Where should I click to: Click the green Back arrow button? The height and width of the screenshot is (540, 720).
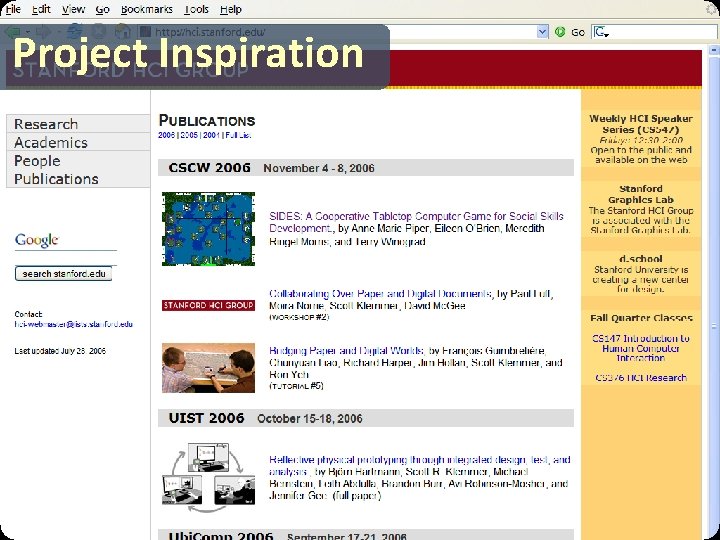pos(14,32)
